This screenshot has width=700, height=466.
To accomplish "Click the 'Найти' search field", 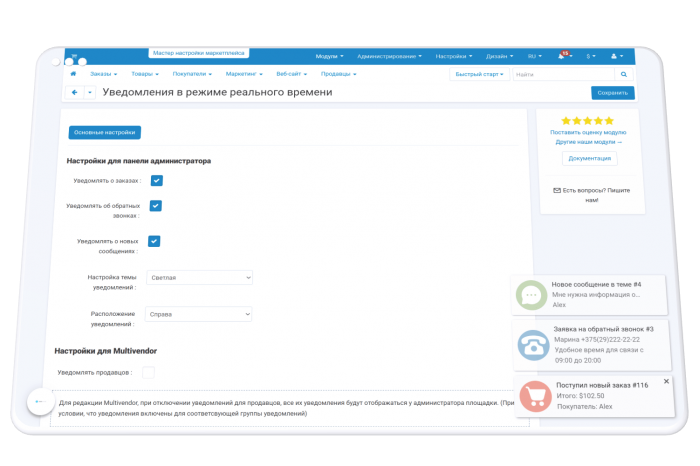I will (563, 75).
